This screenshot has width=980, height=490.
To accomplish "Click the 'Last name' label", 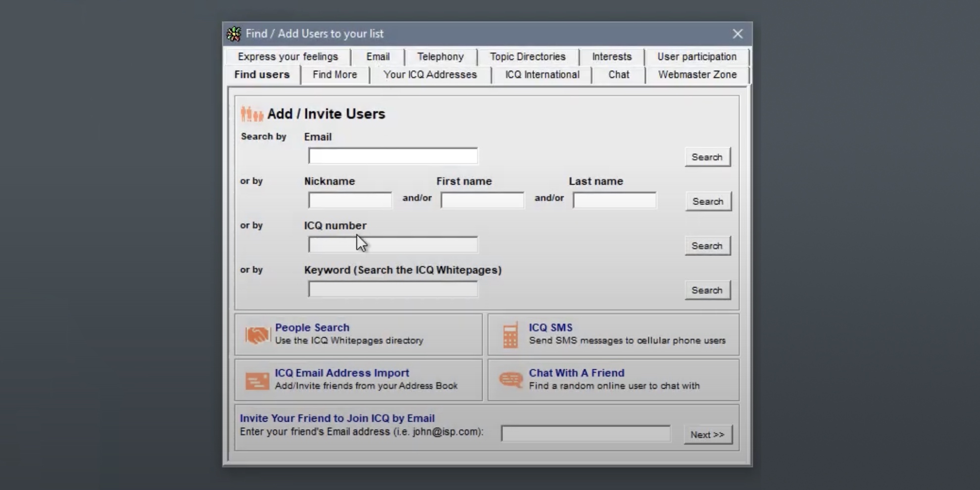I will [x=596, y=181].
